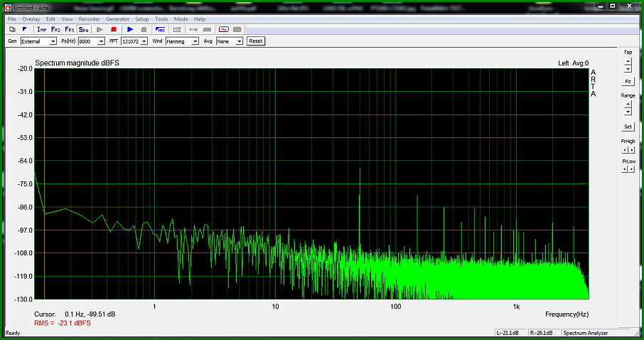The width and height of the screenshot is (644, 340).
Task: Open the Recorder menu
Action: pyautogui.click(x=89, y=19)
